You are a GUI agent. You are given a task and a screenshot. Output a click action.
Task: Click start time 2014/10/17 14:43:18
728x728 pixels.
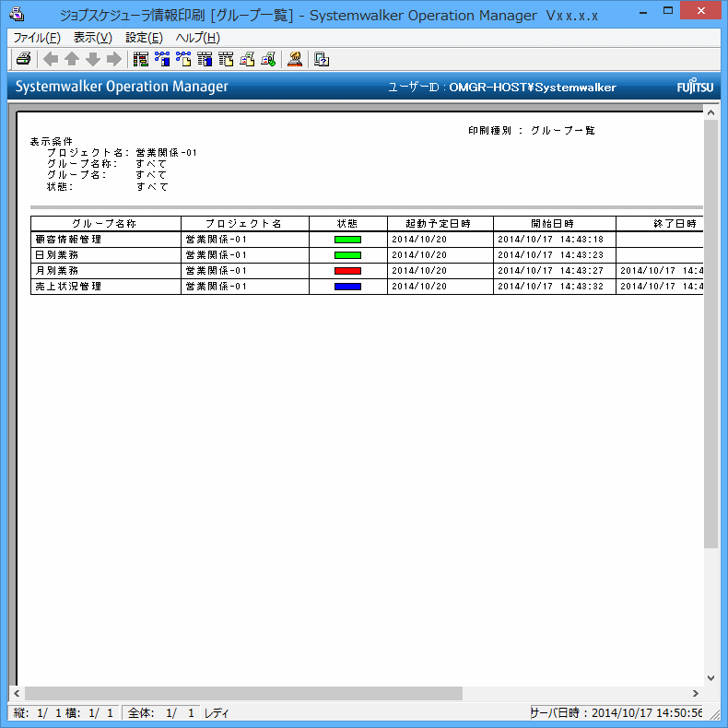click(551, 240)
